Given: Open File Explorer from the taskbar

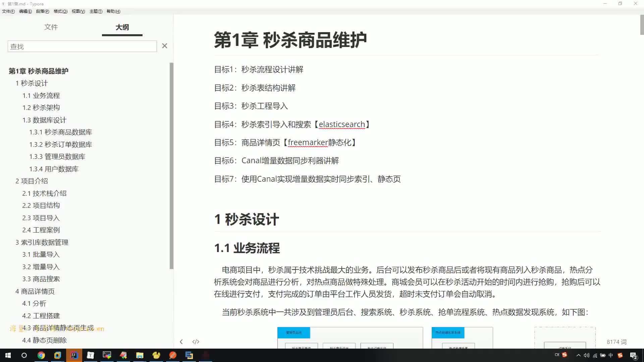Looking at the screenshot, I should pos(140,355).
